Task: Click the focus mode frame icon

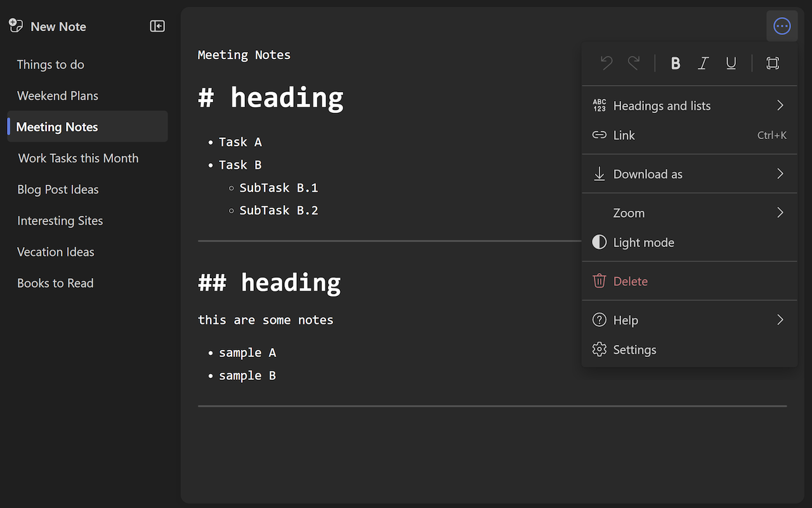Action: 772,63
